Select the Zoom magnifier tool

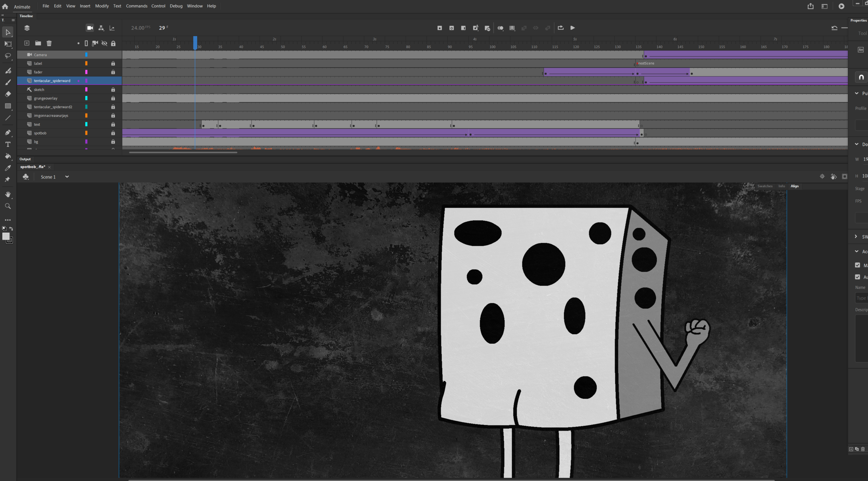[8, 206]
